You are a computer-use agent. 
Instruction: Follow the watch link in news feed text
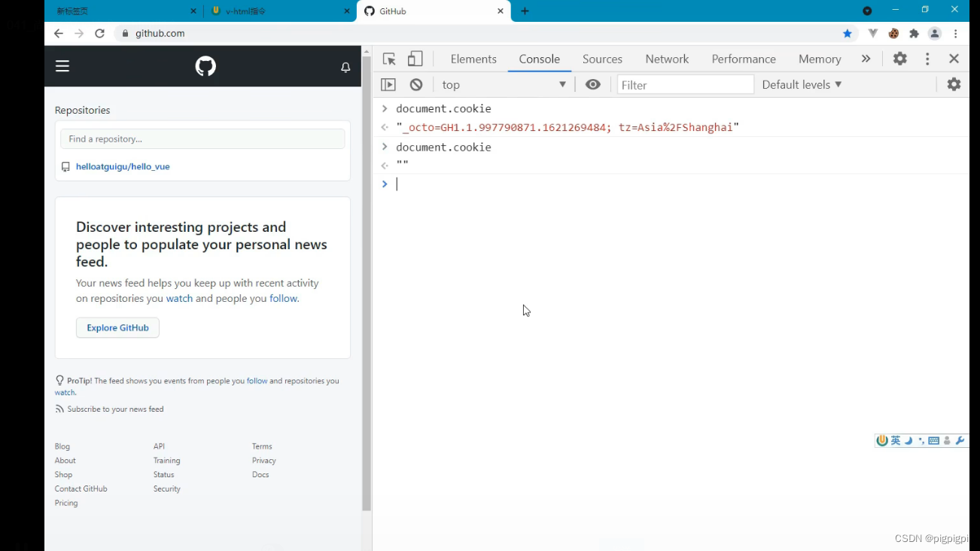point(180,299)
